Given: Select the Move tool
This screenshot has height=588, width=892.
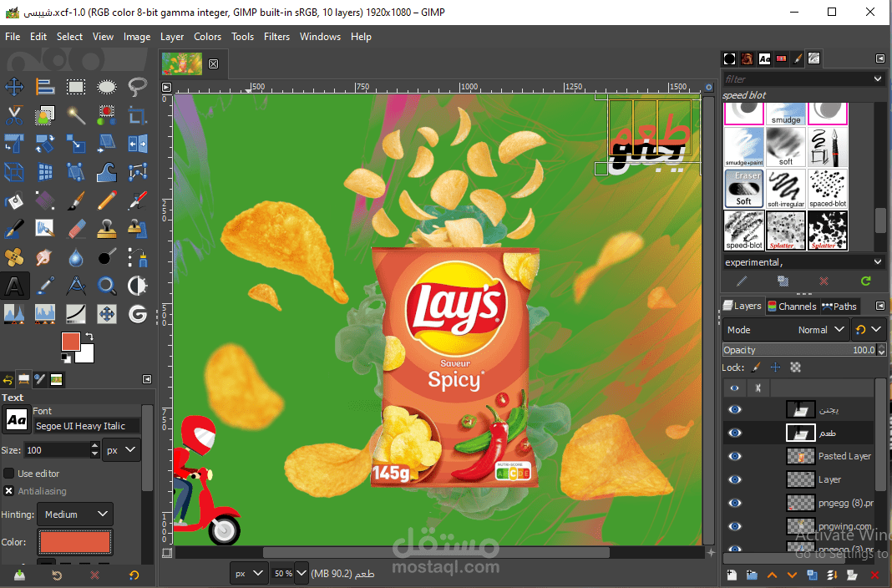Looking at the screenshot, I should pos(14,86).
